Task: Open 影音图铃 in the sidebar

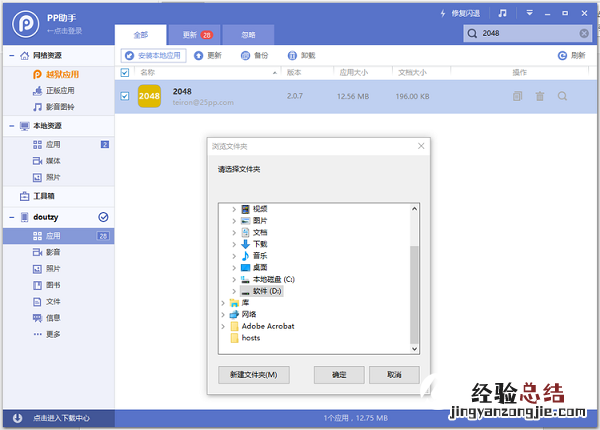Action: [54, 107]
